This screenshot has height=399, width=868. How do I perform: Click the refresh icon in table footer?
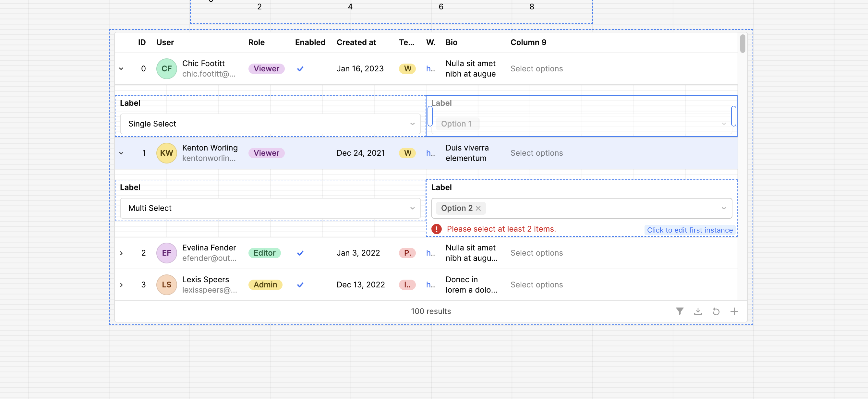pyautogui.click(x=716, y=311)
